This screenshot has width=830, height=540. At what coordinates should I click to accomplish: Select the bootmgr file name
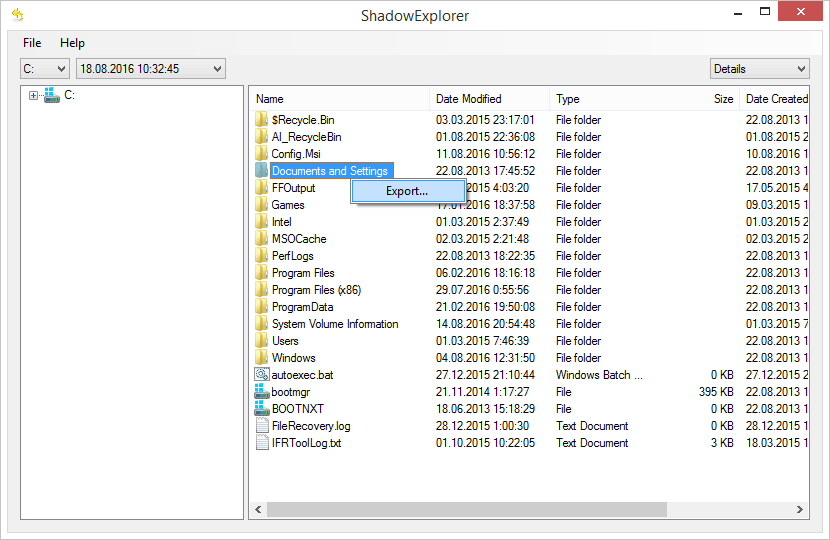[291, 392]
